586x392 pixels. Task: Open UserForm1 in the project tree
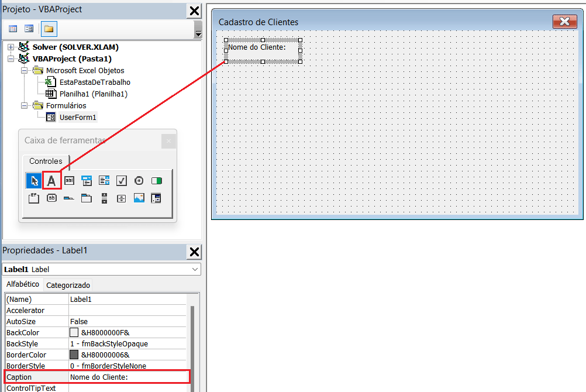click(x=77, y=117)
